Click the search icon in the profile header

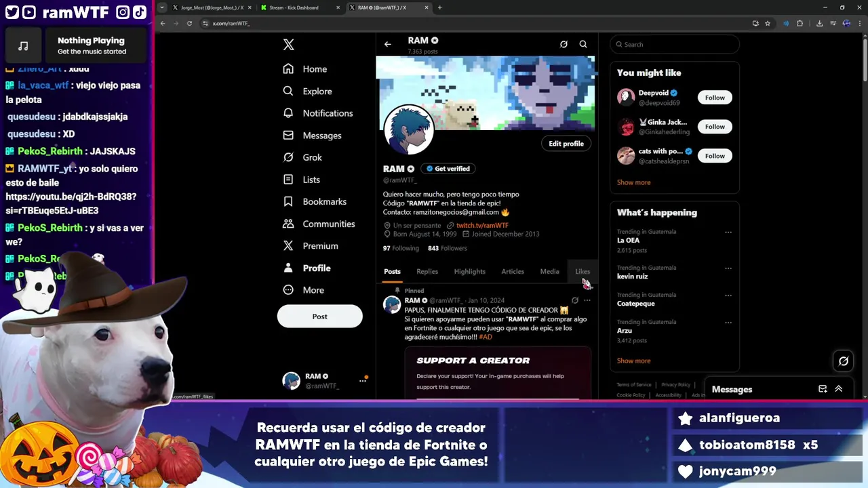tap(583, 44)
